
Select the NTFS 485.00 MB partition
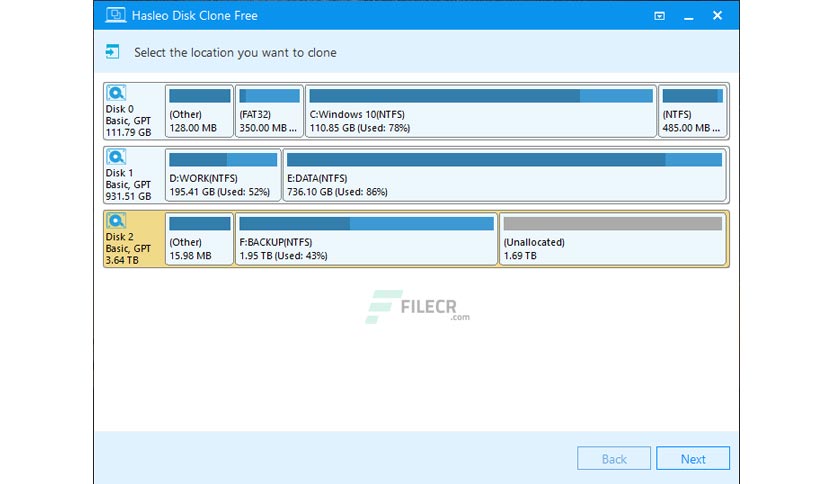[x=692, y=111]
